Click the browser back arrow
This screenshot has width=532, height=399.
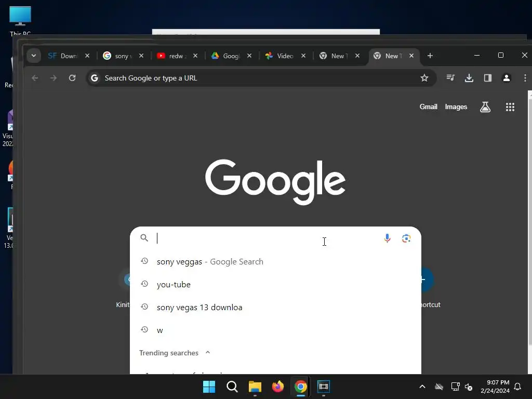[x=35, y=78]
